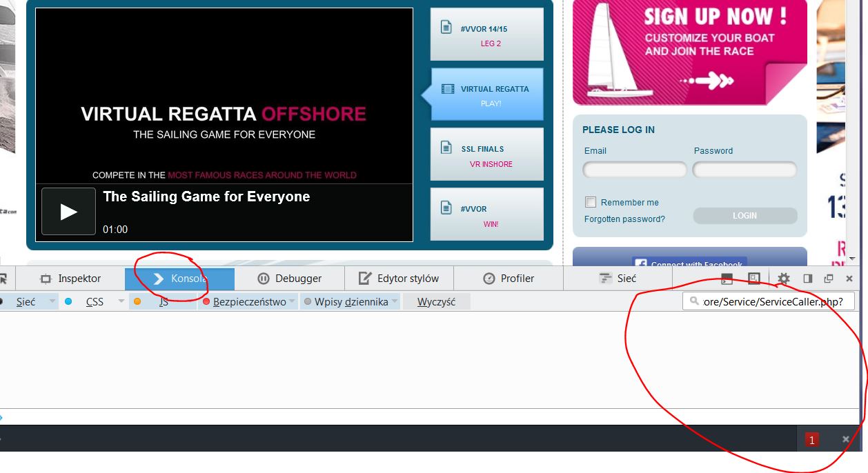Screen dimensions: 868x473
Task: Dock devtools to side of window
Action: pyautogui.click(x=807, y=279)
